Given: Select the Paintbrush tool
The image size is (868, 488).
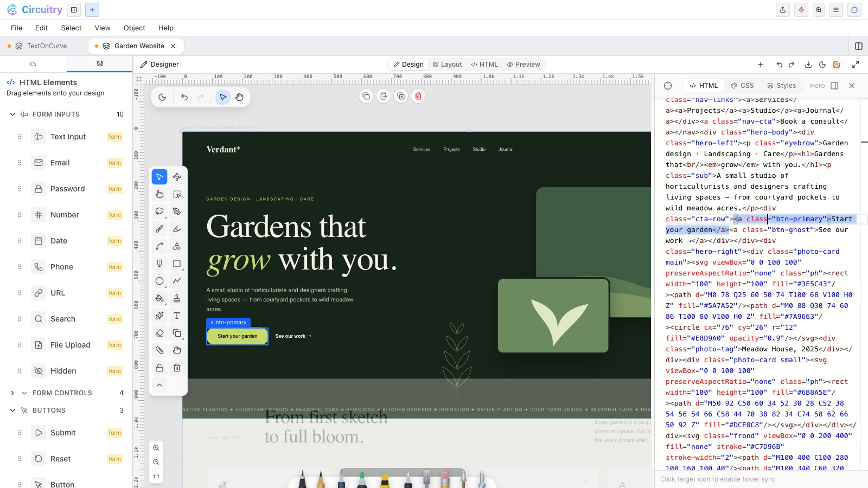Looking at the screenshot, I should (159, 229).
